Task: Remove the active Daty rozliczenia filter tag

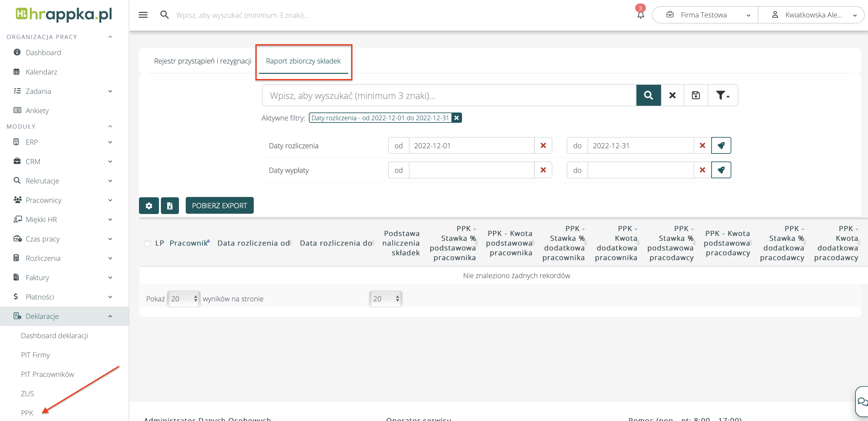Action: tap(456, 118)
